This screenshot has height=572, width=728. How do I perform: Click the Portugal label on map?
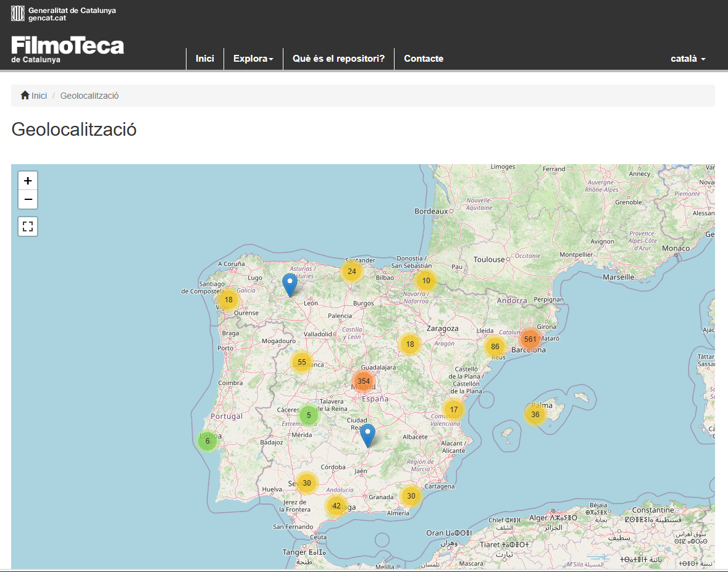227,416
